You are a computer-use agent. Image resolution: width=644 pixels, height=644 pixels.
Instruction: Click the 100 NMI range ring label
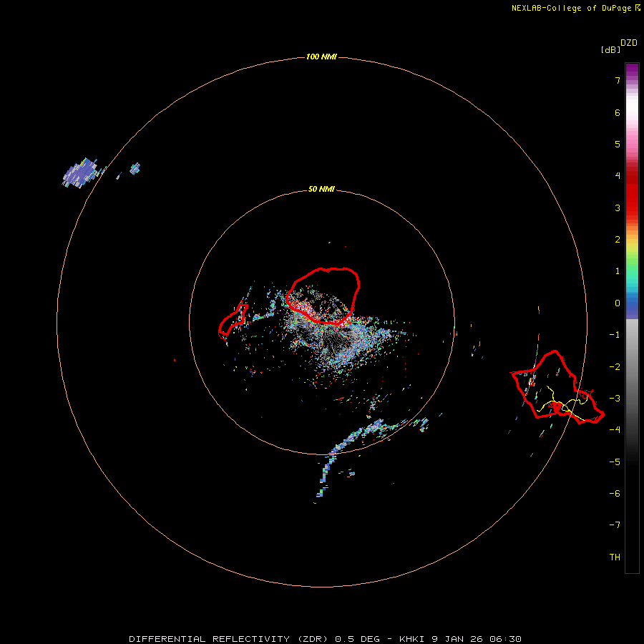[321, 57]
